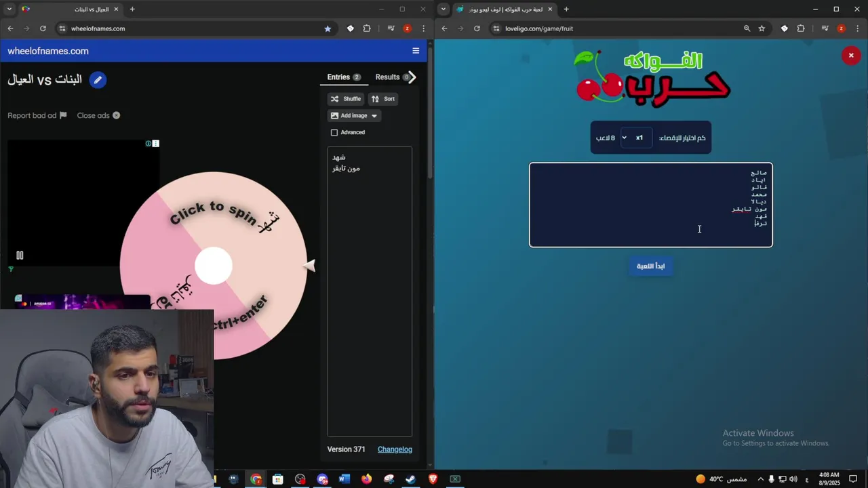Screen dimensions: 868x488
Task: Open profile avatar in right browser window
Action: (841, 28)
